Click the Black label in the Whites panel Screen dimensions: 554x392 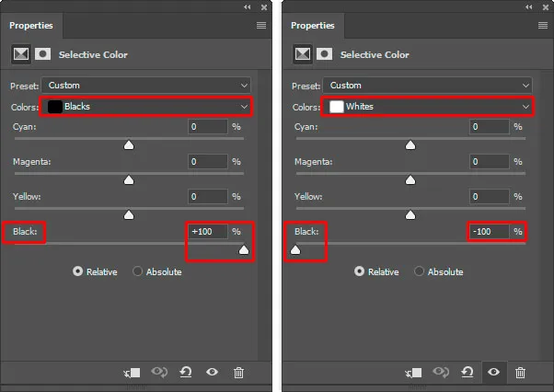coord(306,231)
